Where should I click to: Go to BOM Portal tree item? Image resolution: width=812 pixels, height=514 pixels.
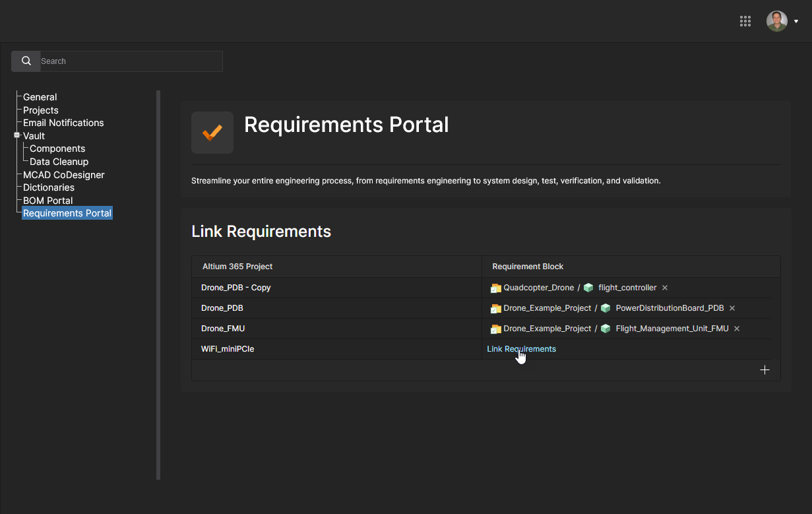(x=48, y=201)
